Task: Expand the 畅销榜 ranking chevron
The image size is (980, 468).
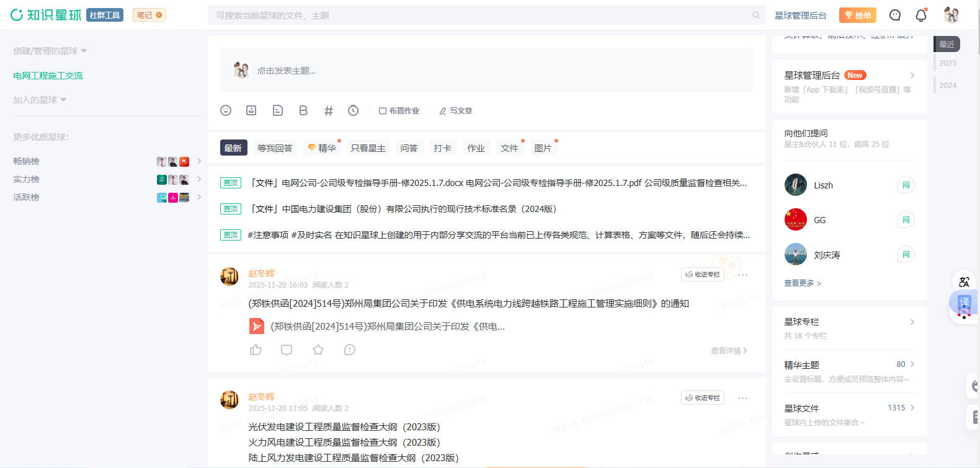Action: 199,161
